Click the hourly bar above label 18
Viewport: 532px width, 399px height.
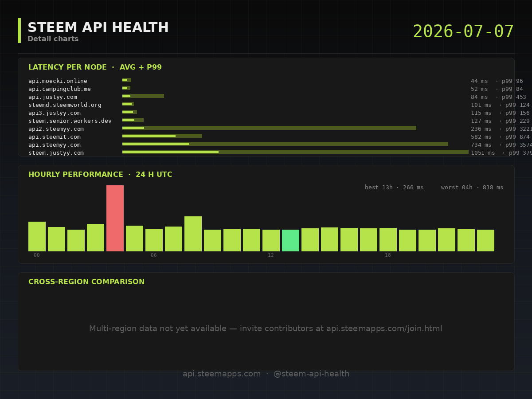tap(388, 239)
